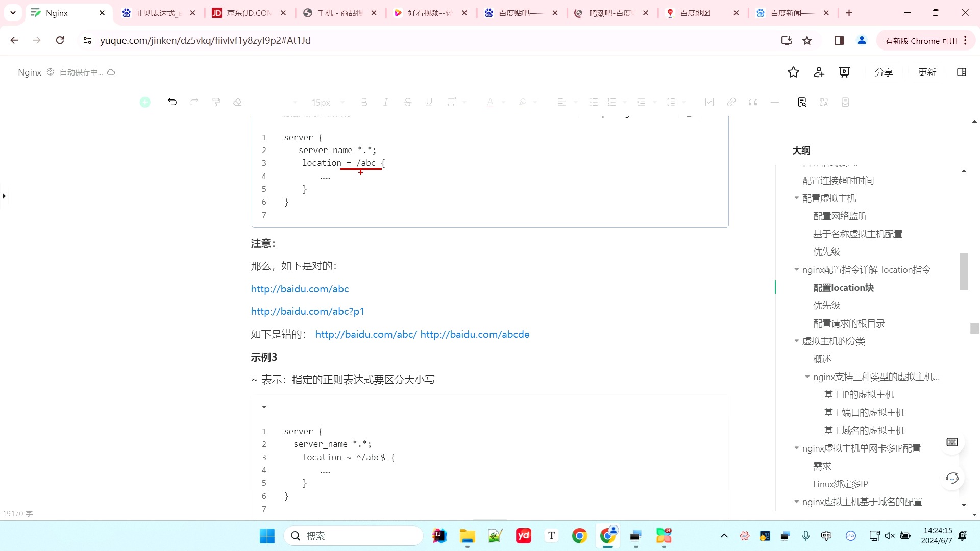The height and width of the screenshot is (551, 980).
Task: Collapse nginx配置指令详解_location指令 outline section
Action: tap(796, 269)
